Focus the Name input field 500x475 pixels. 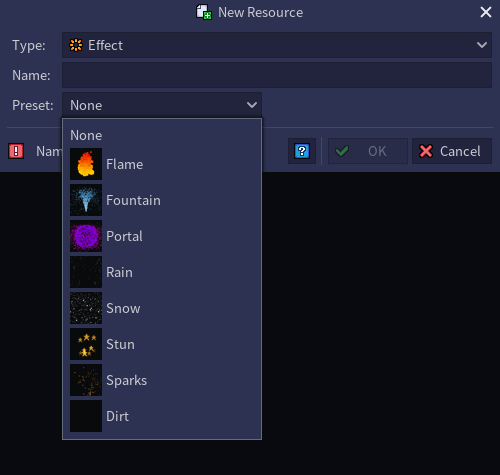(277, 75)
